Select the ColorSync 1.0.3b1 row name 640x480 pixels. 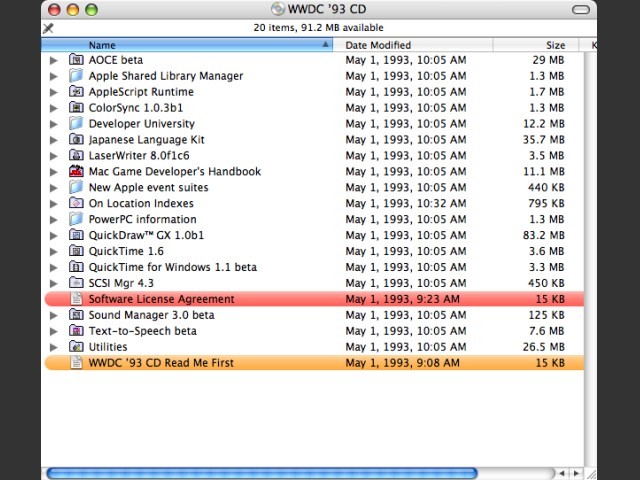click(136, 108)
